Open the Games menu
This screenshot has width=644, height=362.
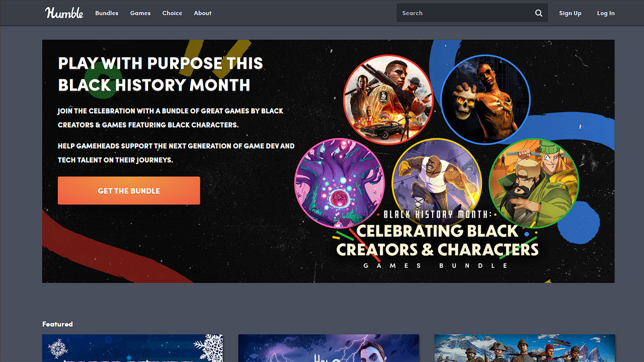[140, 13]
